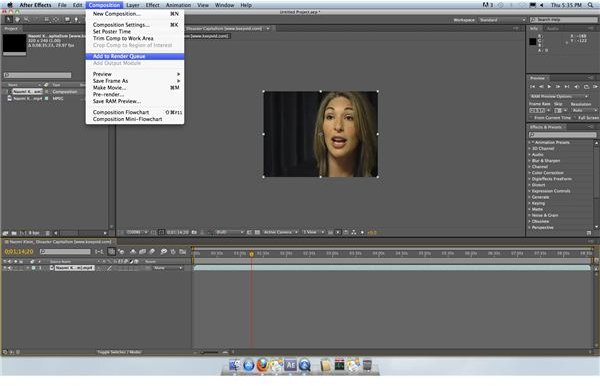The height and width of the screenshot is (386, 600).
Task: Toggle the Preview panel mute audio icon
Action: point(577,87)
